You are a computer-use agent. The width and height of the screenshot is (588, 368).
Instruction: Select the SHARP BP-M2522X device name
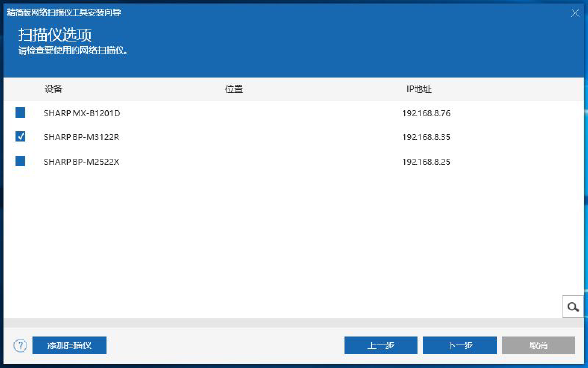(x=81, y=162)
